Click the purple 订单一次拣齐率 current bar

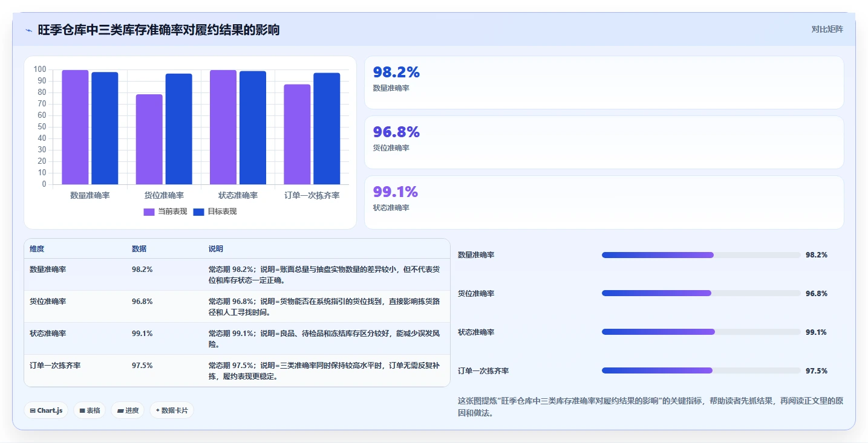[297, 134]
